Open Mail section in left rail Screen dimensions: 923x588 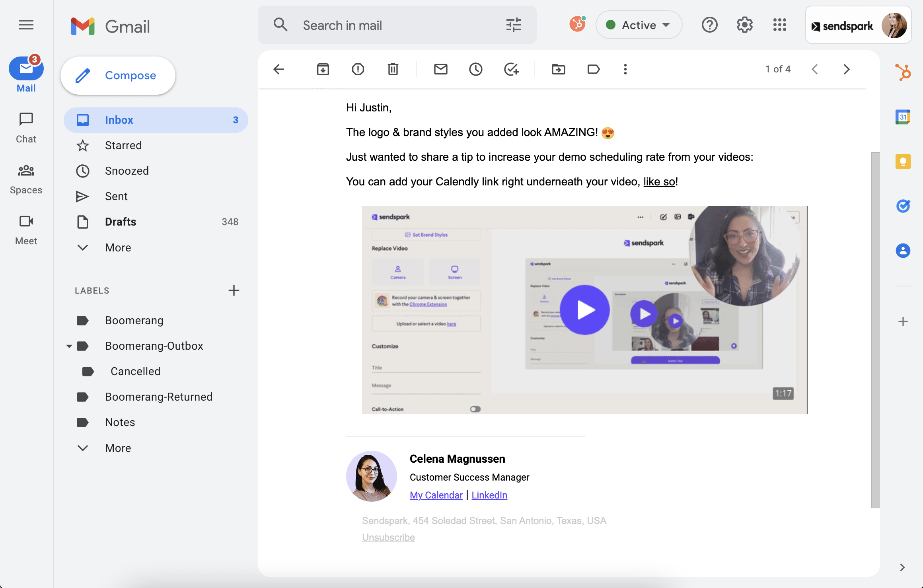tap(26, 74)
